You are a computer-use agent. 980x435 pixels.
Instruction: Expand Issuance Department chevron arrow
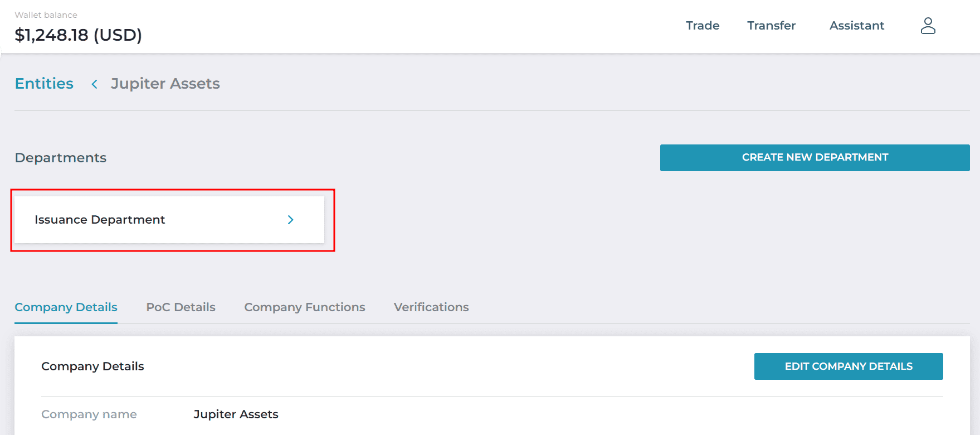click(290, 220)
